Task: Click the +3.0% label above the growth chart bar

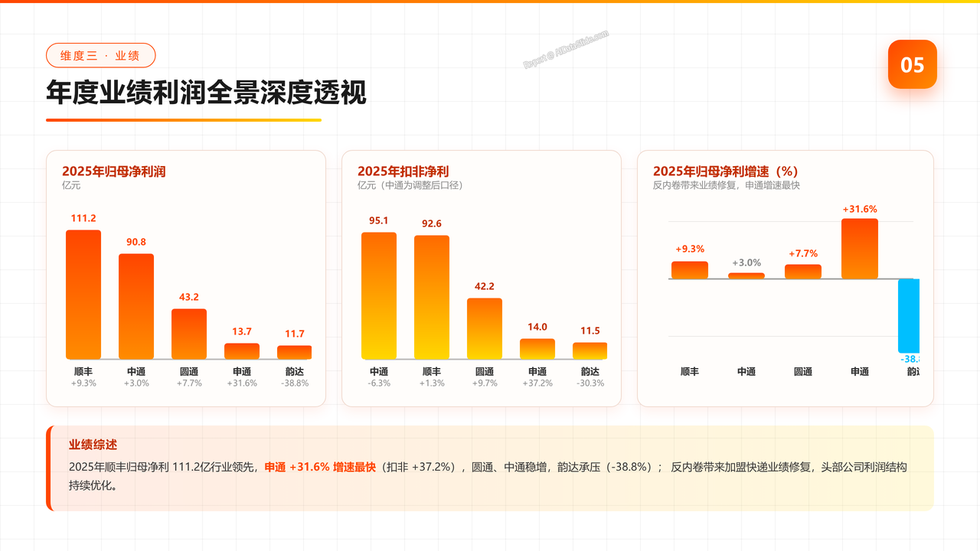Action: click(x=746, y=262)
